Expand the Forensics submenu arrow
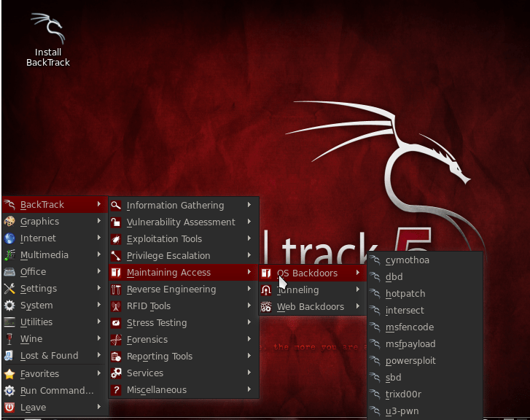The image size is (530, 420). point(249,339)
